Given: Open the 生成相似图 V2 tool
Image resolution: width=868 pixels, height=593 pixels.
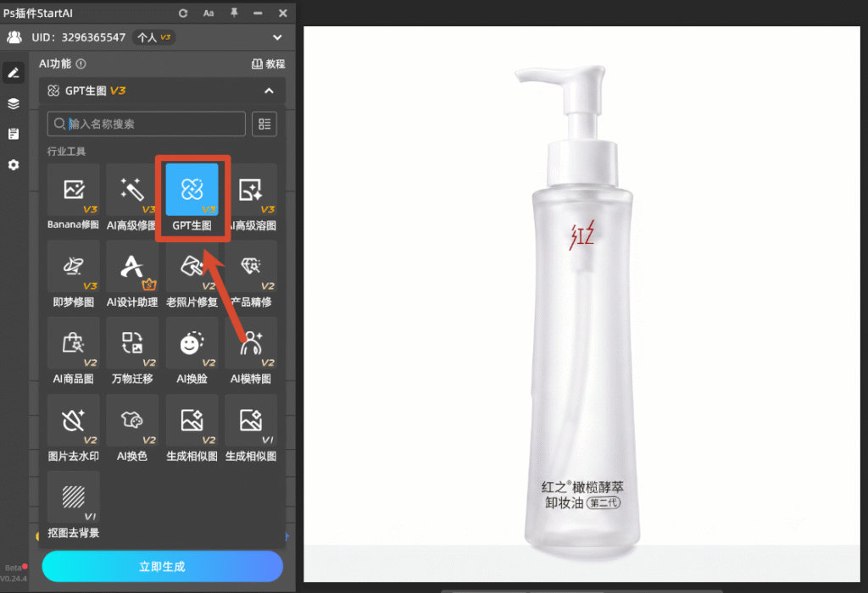Looking at the screenshot, I should click(192, 429).
